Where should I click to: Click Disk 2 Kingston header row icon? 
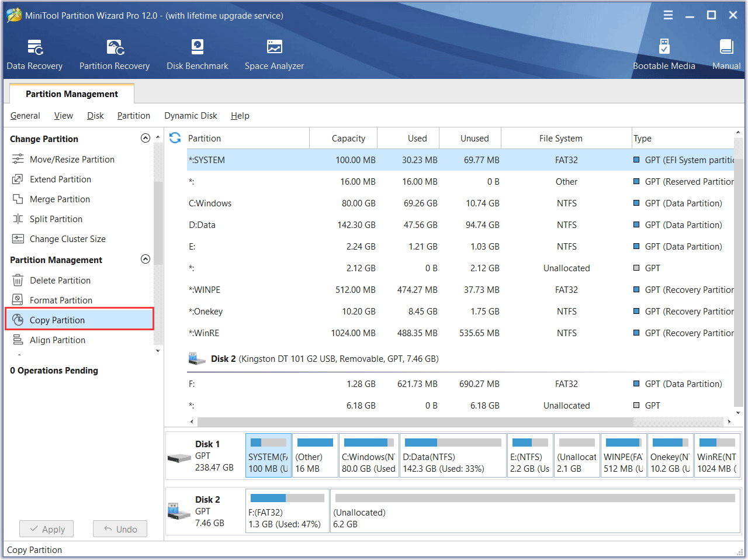click(x=197, y=358)
